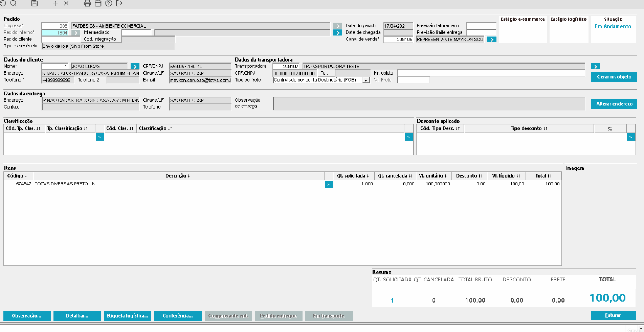Open lookup arrow next to Pedido interno 1804

76,33
